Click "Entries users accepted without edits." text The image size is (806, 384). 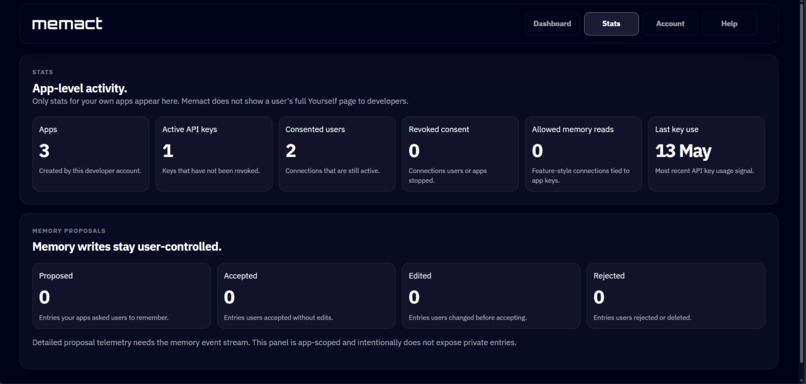(x=278, y=318)
